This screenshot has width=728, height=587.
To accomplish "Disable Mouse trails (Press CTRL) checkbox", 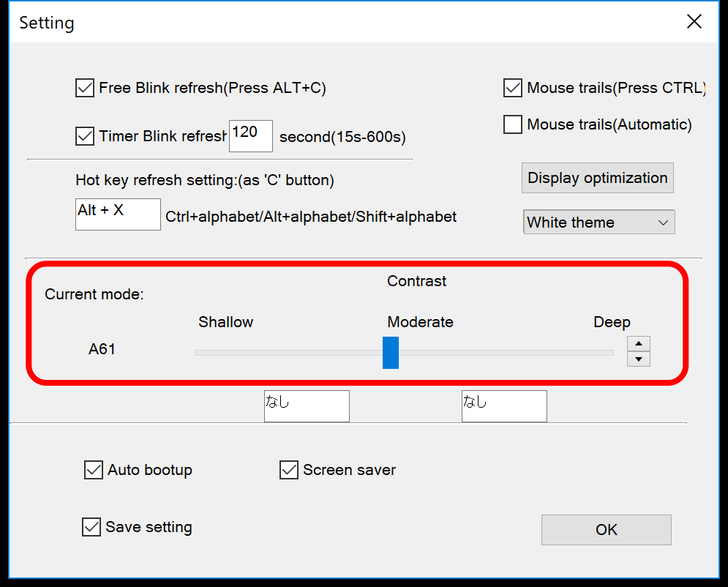I will [513, 88].
